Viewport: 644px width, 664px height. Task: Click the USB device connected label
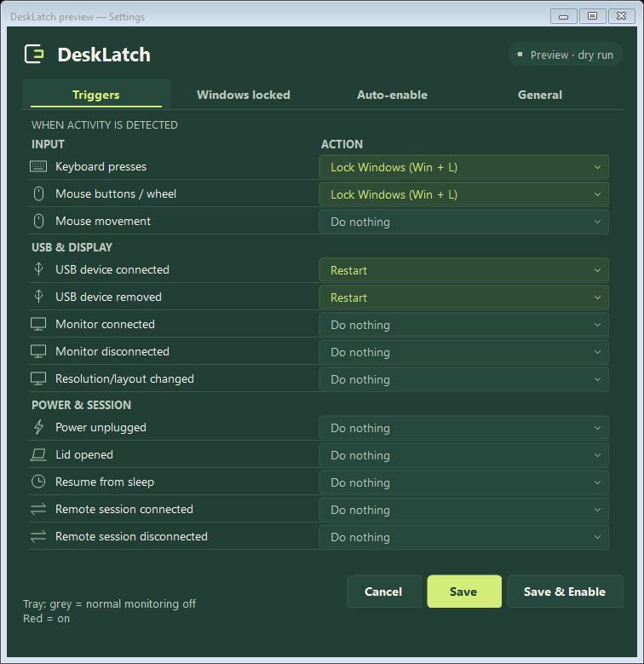112,269
